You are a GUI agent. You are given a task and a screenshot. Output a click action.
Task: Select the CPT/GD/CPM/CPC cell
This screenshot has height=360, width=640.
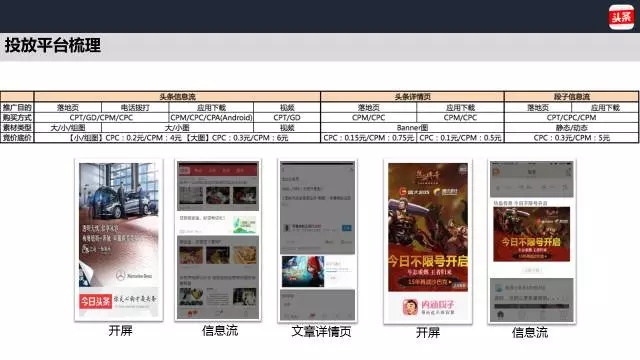click(101, 118)
